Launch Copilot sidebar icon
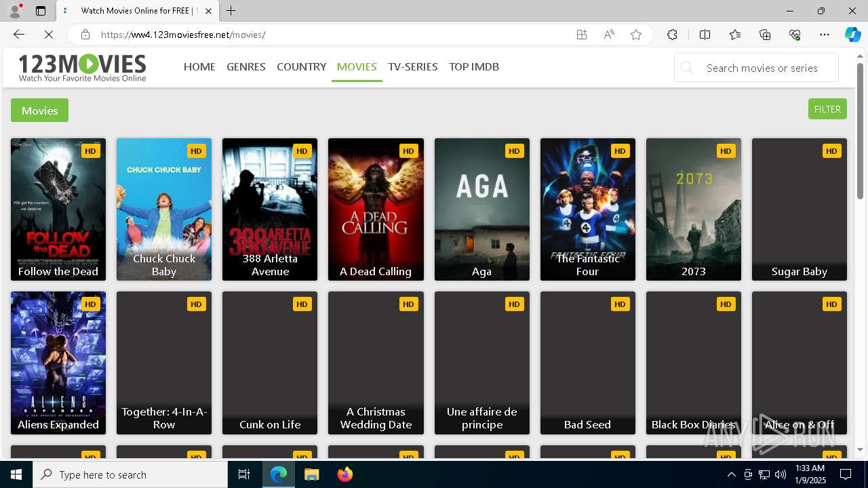 click(x=852, y=35)
